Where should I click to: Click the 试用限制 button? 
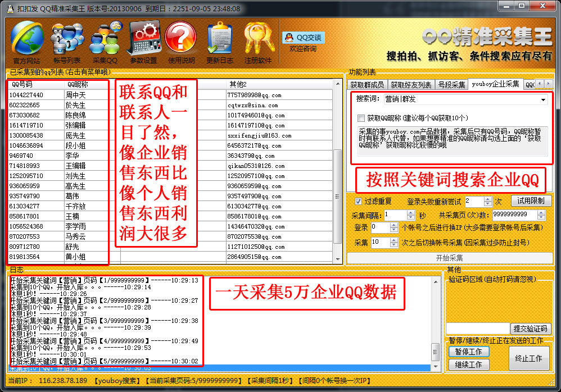pyautogui.click(x=531, y=201)
